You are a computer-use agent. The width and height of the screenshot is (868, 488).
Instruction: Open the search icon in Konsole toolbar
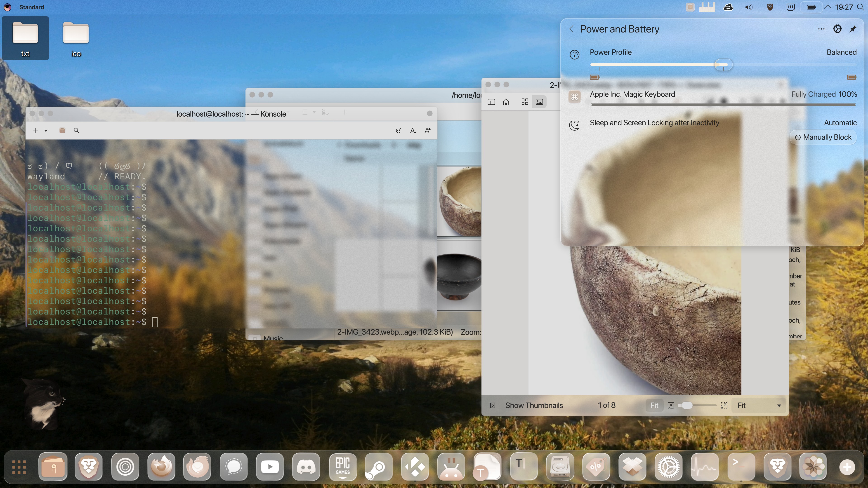click(x=76, y=131)
